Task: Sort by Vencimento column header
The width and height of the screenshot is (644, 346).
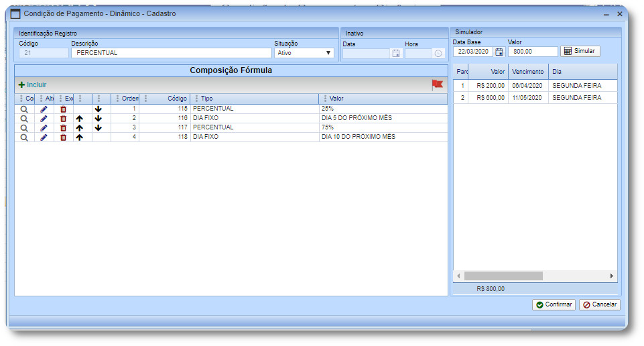Action: point(527,71)
